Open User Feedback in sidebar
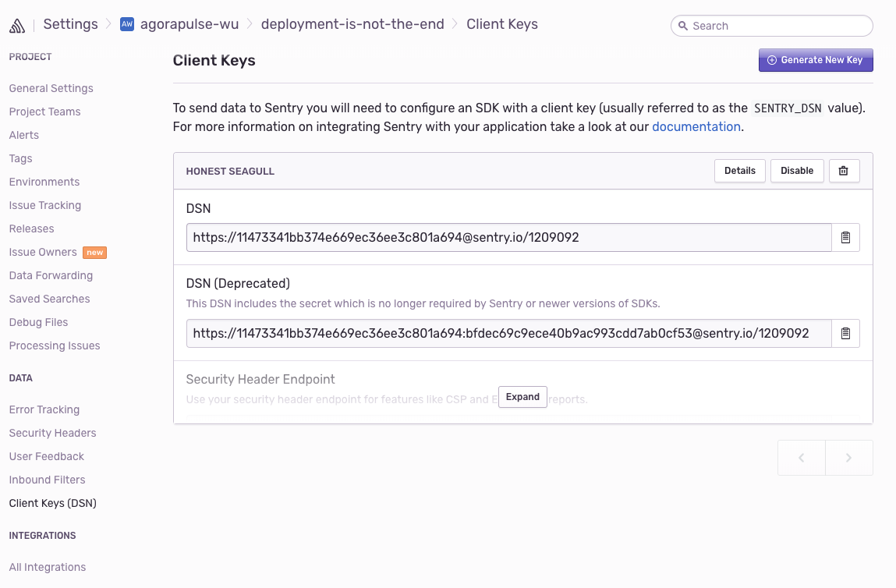This screenshot has width=896, height=588. click(46, 456)
